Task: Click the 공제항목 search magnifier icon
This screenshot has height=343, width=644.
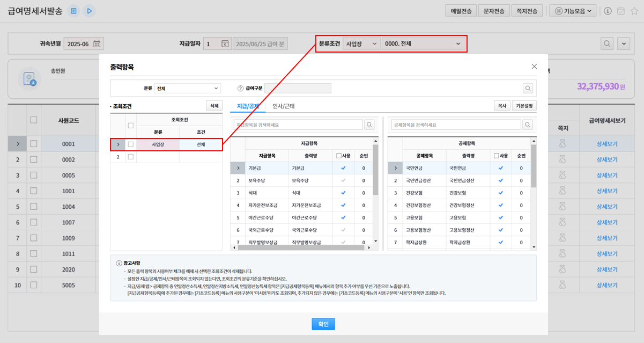Action: click(528, 125)
